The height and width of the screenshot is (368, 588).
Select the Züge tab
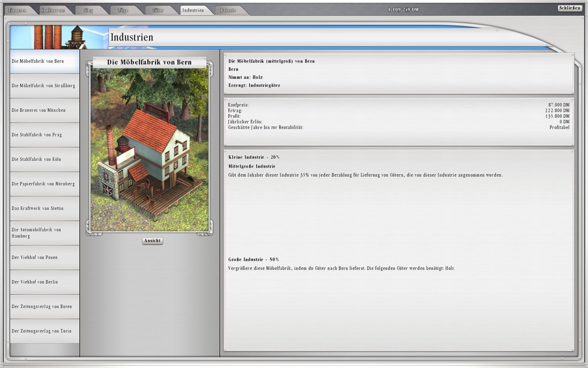point(123,10)
